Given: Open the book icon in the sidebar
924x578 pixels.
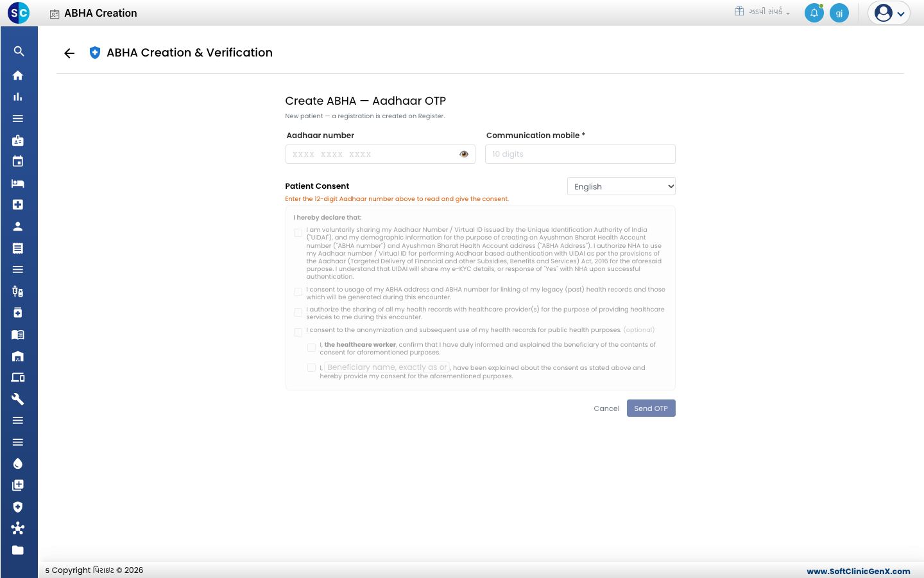Looking at the screenshot, I should [x=18, y=334].
